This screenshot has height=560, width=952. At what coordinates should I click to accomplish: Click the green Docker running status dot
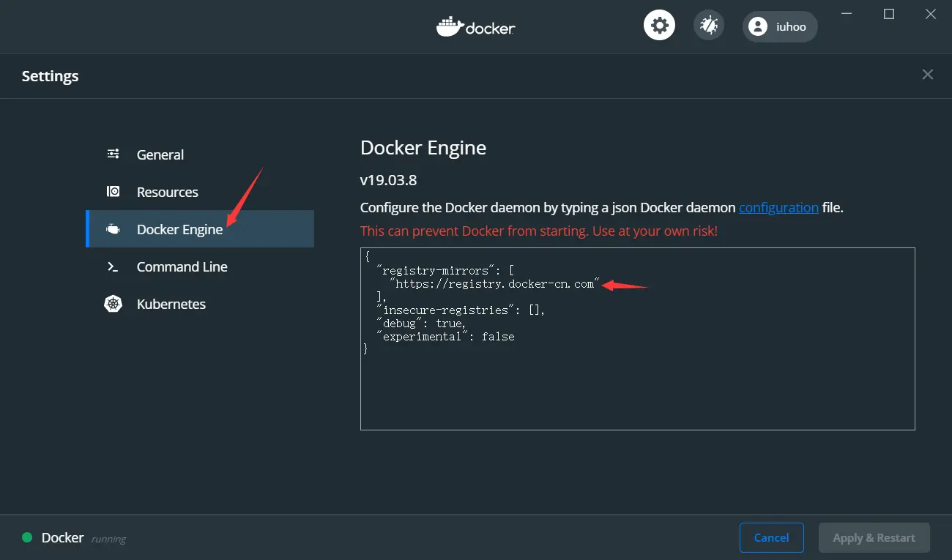click(27, 537)
